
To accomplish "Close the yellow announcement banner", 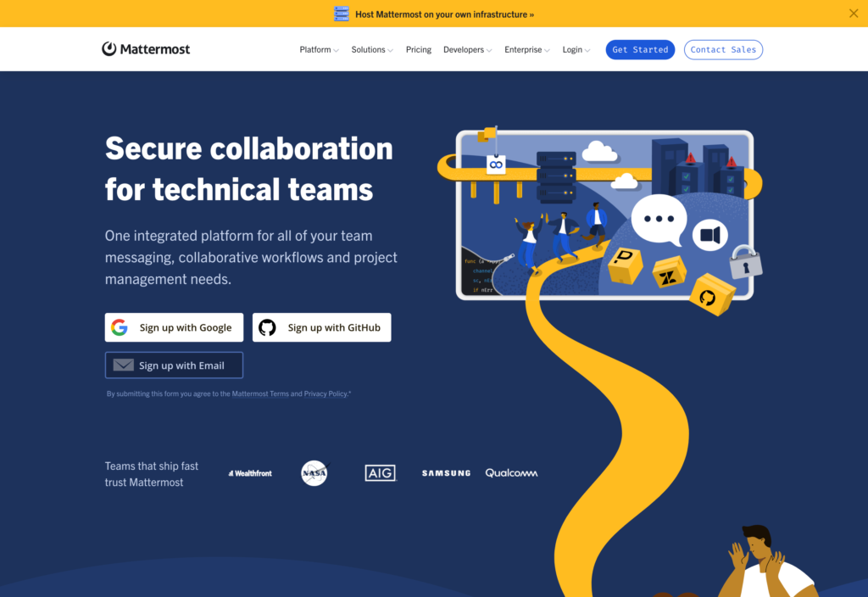I will [853, 14].
